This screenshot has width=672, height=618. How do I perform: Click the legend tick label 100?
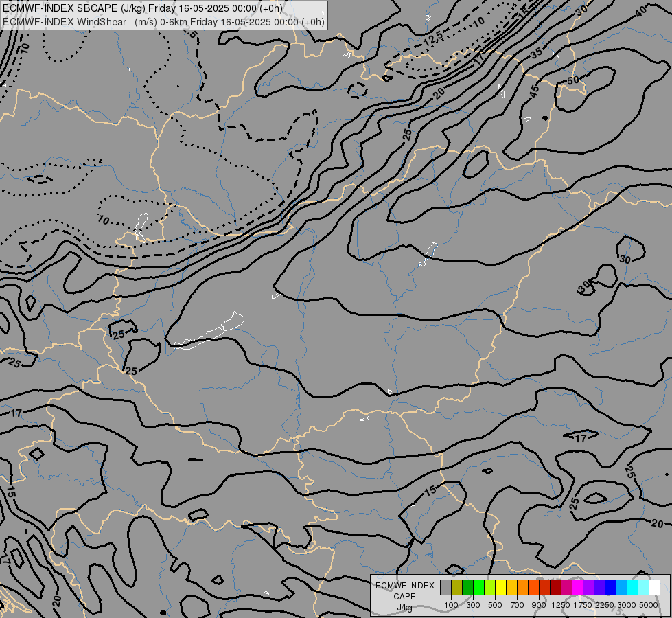pos(451,605)
